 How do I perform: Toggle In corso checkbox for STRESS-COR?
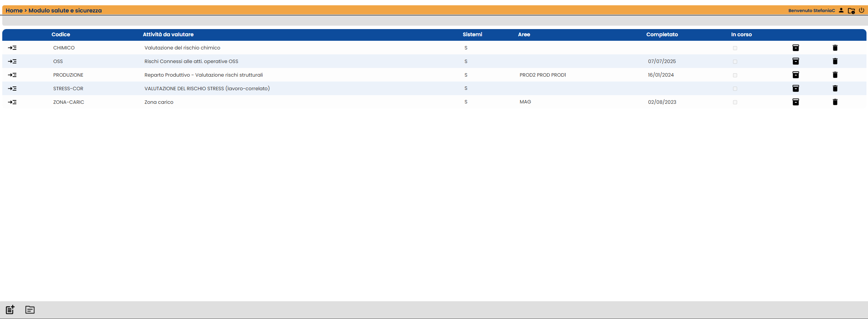[x=735, y=89]
